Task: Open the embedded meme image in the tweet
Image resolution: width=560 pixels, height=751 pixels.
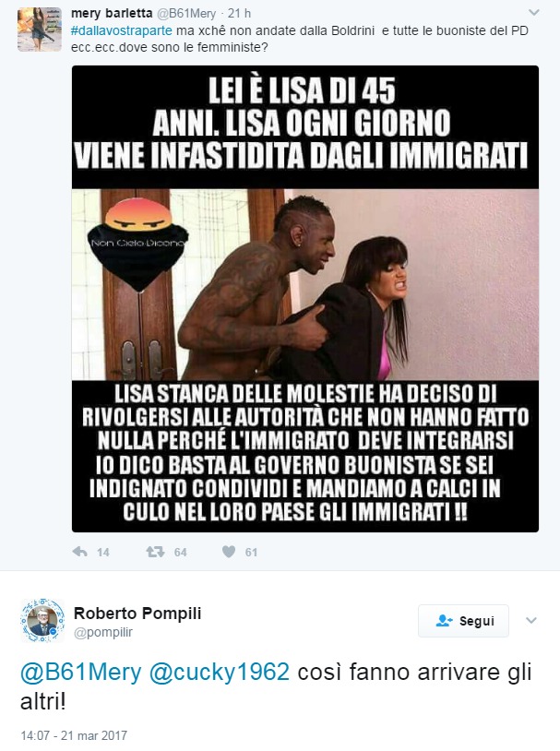Action: coord(305,299)
